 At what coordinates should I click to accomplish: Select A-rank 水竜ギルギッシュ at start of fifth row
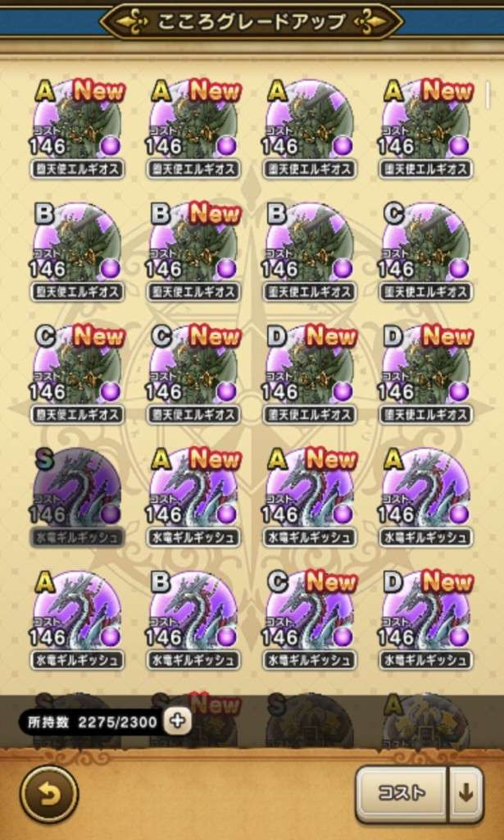point(77,620)
